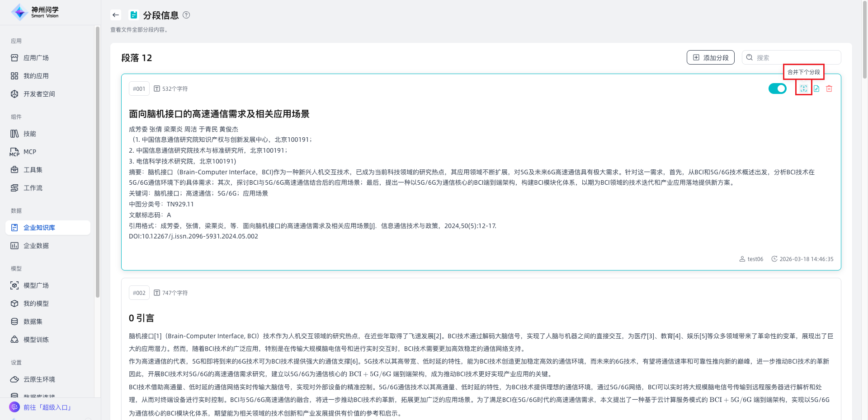Click the back arrow button
This screenshot has height=420, width=868.
[x=116, y=15]
